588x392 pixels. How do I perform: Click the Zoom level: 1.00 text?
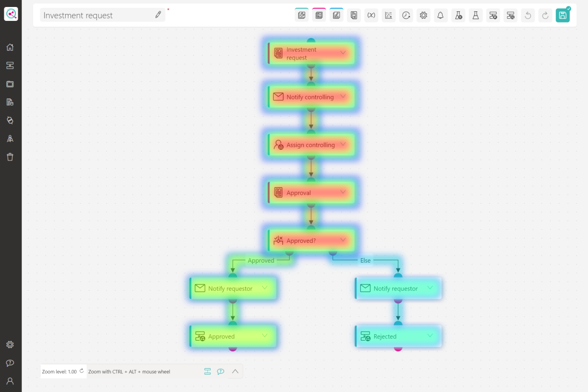point(59,372)
